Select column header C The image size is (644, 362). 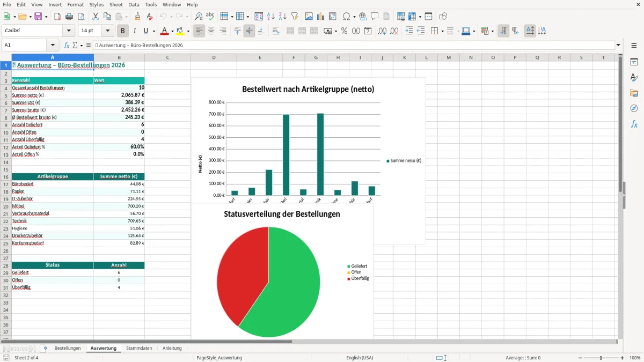pyautogui.click(x=167, y=57)
